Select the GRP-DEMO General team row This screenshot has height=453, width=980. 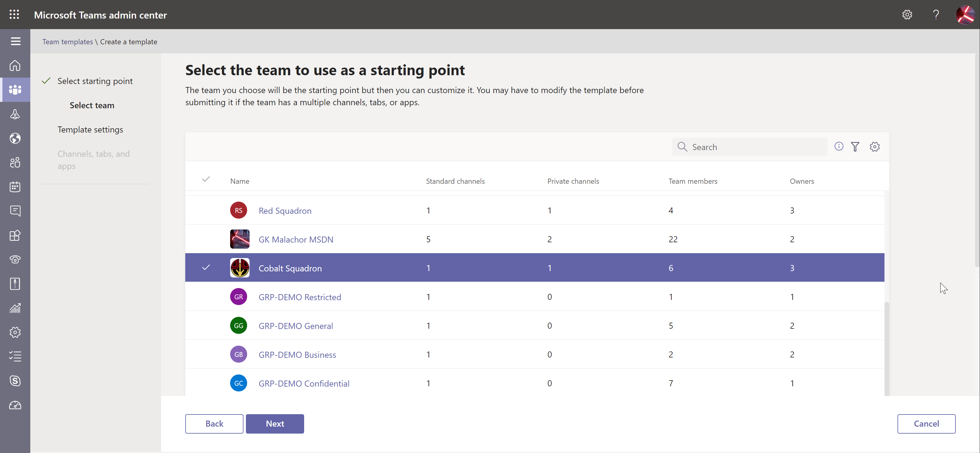pos(535,326)
